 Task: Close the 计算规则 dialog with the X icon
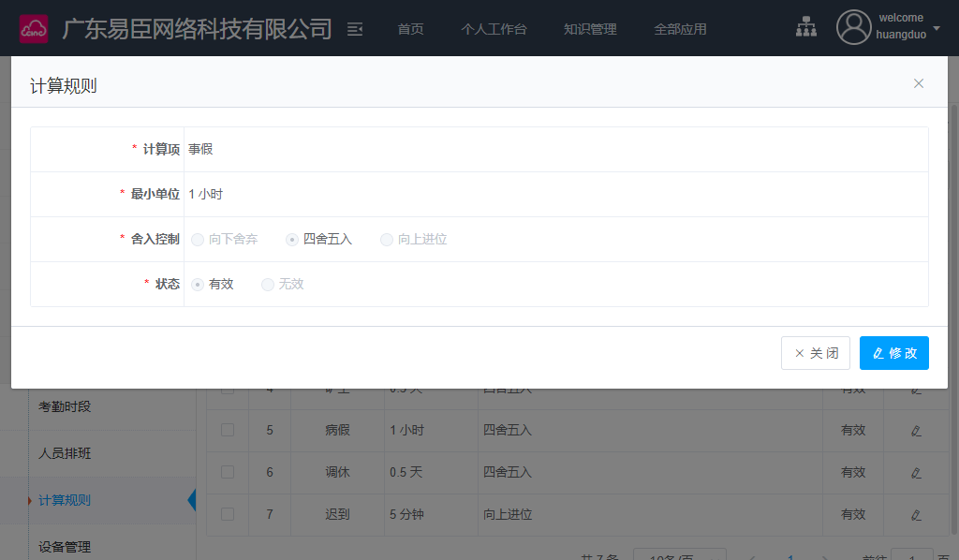pos(919,83)
